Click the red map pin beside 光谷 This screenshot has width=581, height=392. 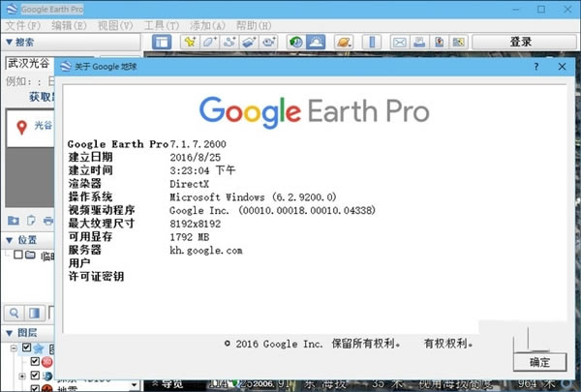(22, 128)
